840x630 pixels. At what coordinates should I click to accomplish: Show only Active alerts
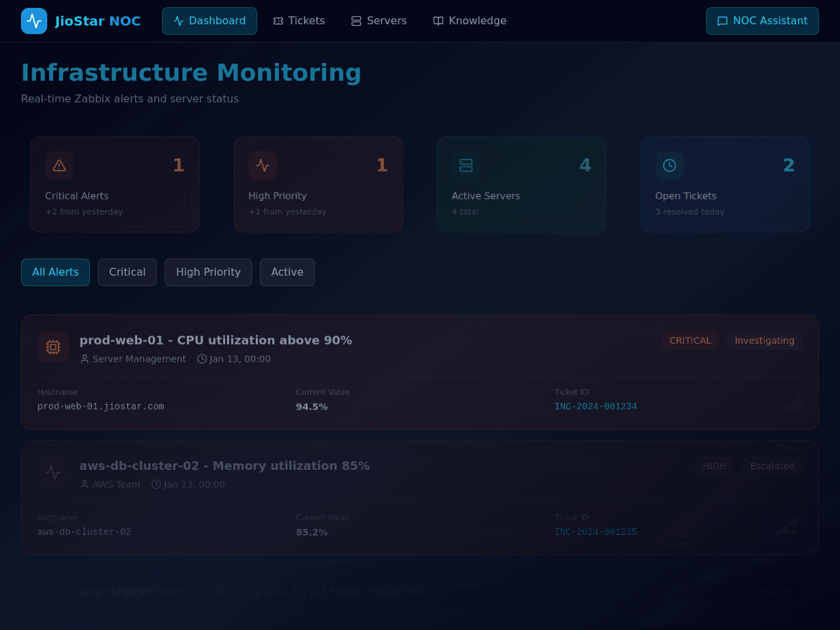pyautogui.click(x=287, y=272)
